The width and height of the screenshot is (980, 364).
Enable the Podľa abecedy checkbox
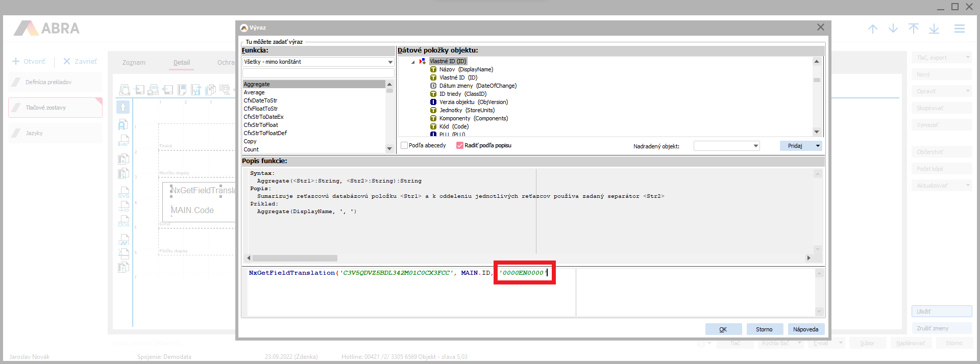point(404,145)
